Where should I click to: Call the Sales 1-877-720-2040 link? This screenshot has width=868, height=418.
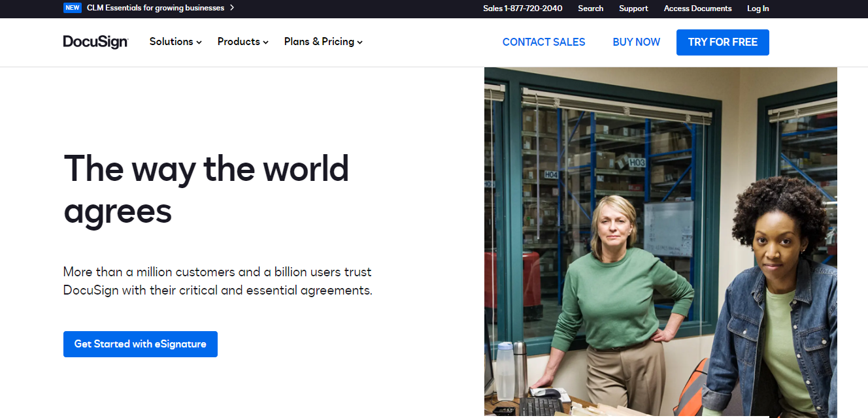coord(523,8)
